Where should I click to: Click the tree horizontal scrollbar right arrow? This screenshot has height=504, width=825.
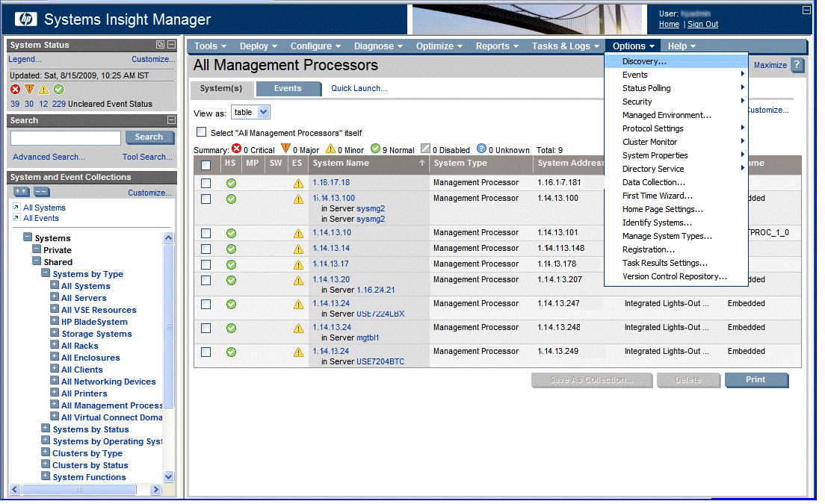click(x=155, y=489)
